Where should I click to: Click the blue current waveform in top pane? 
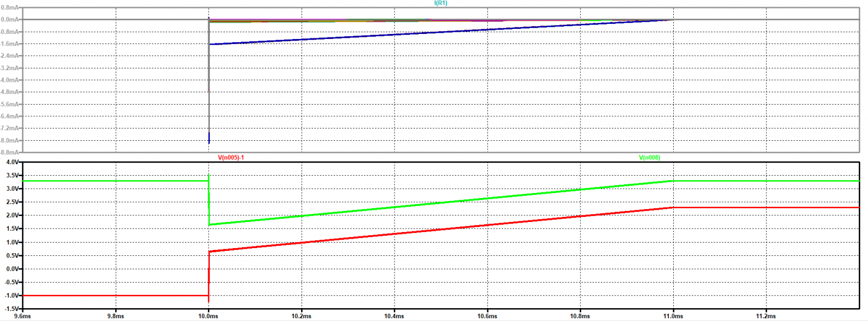(x=441, y=32)
